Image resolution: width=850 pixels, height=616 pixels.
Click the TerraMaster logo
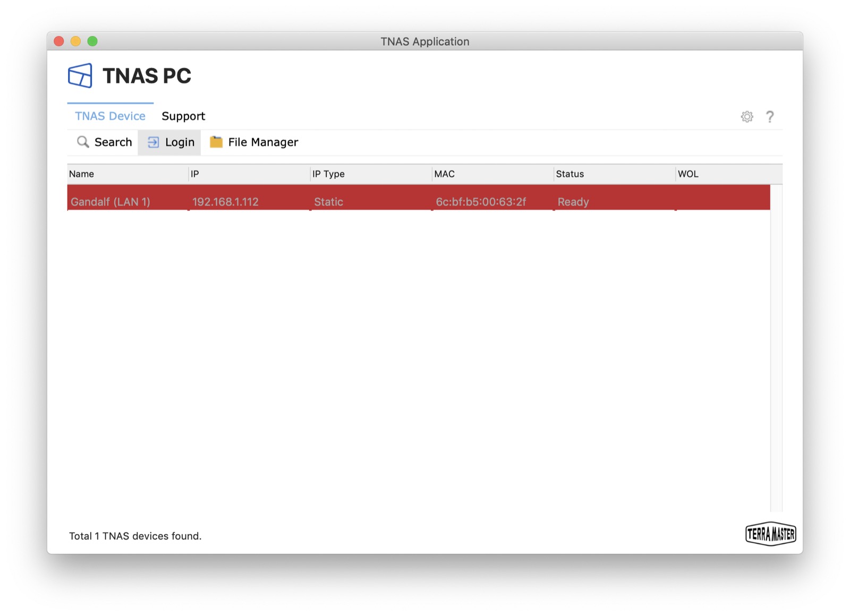point(771,534)
